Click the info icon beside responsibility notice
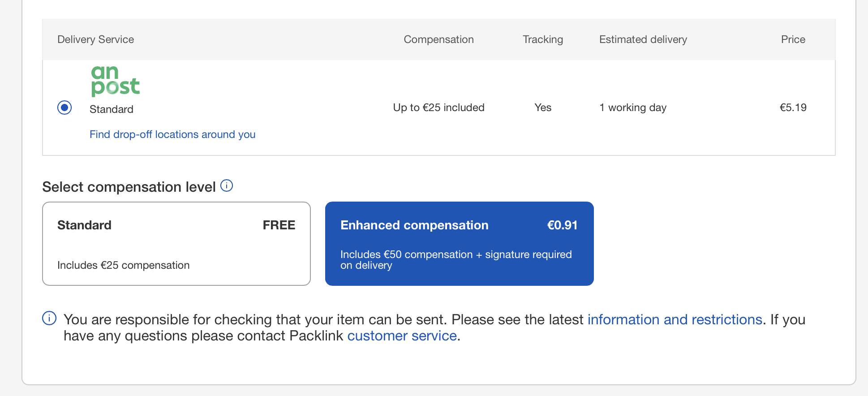Screen dimensions: 868x396 49,318
